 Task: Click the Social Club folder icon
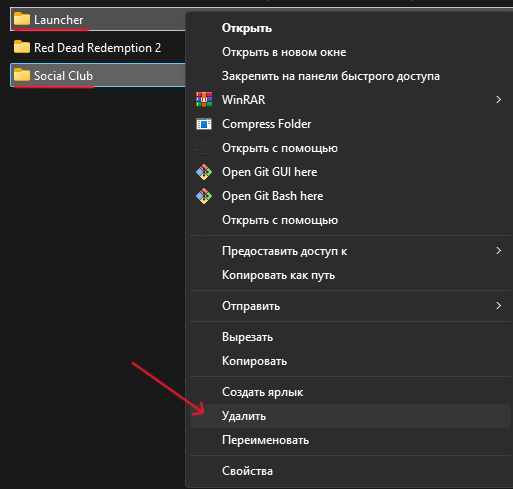tap(22, 75)
